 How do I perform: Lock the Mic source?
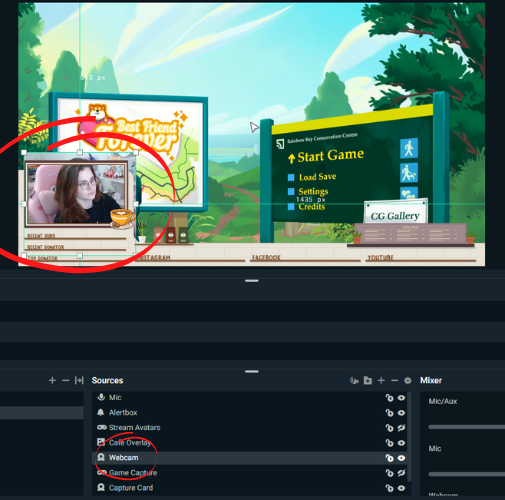tap(389, 398)
